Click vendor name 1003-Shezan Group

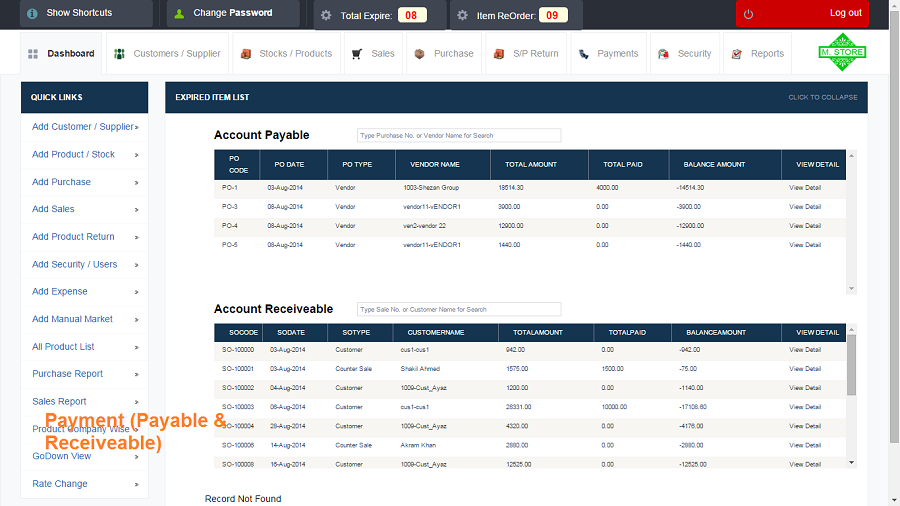(431, 188)
